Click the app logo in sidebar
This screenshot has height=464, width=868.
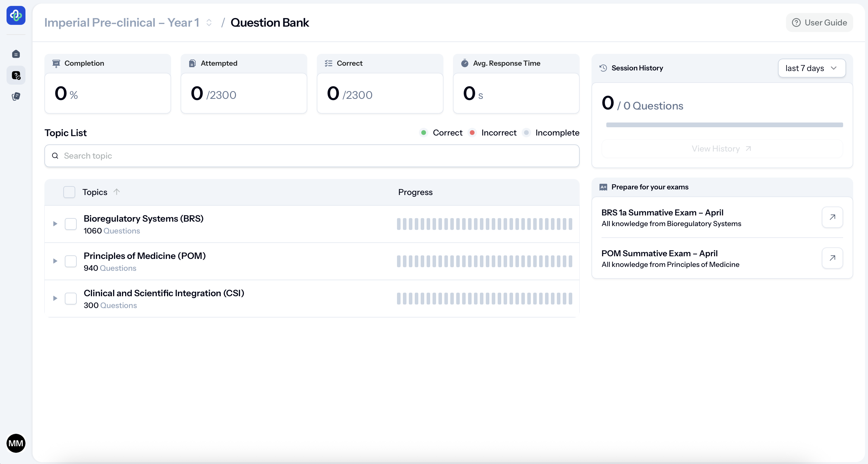tap(16, 15)
